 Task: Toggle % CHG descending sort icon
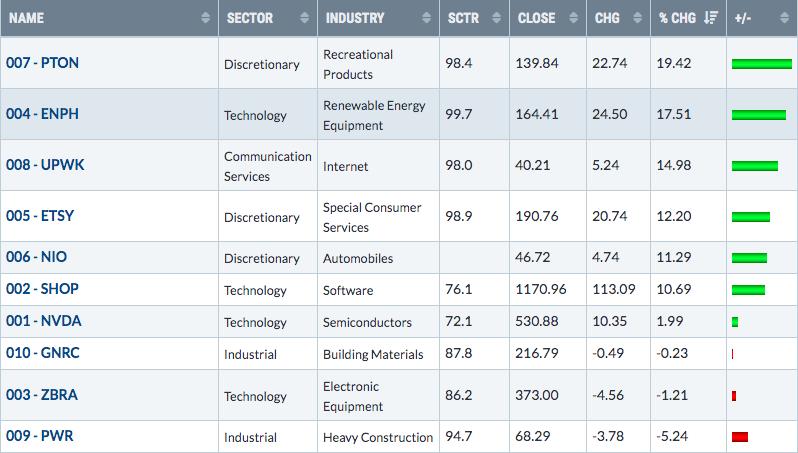711,18
